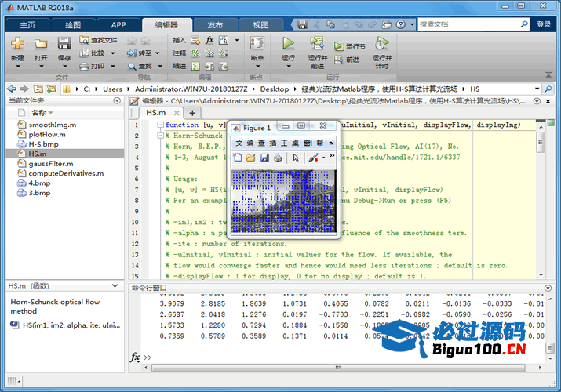Select plotFlow.m in current folder

[x=47, y=134]
